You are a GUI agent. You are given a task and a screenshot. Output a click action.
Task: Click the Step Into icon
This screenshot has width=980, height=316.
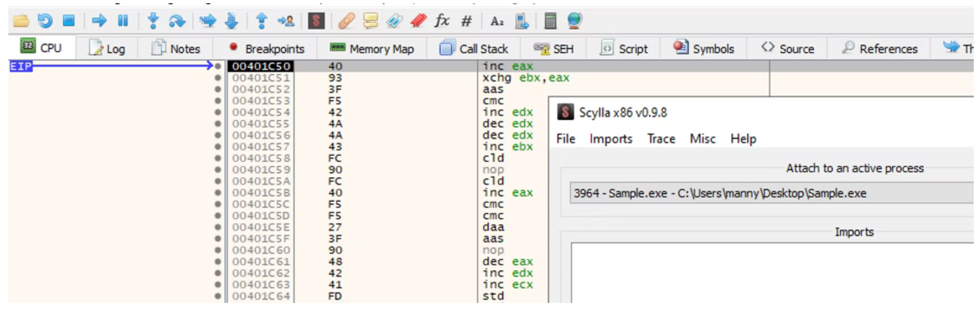(x=153, y=21)
